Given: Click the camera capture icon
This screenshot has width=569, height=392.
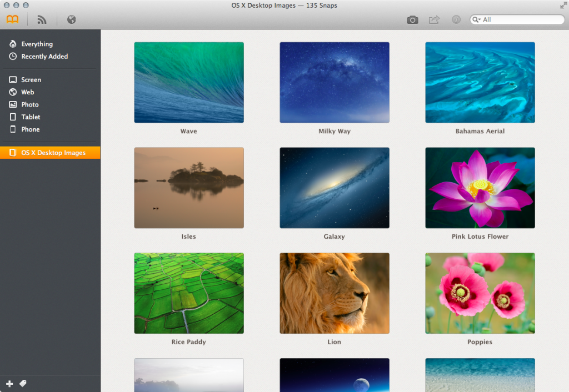Looking at the screenshot, I should coord(412,20).
